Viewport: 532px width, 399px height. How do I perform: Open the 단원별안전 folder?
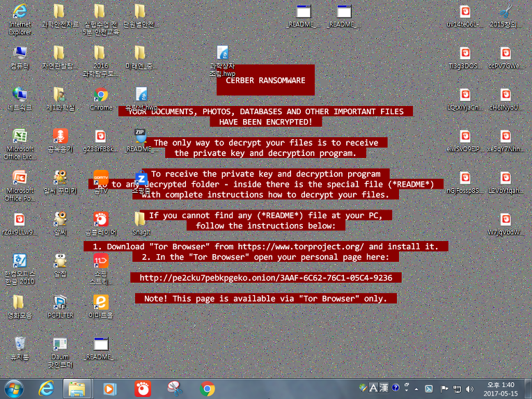140,16
